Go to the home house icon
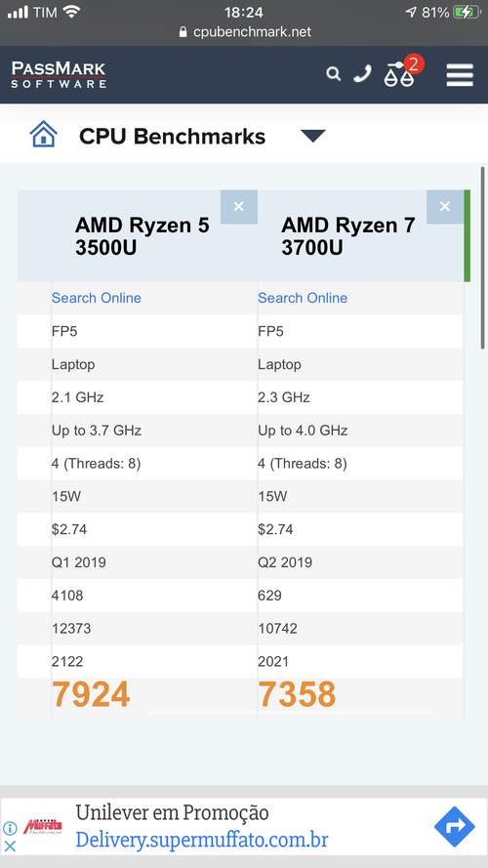This screenshot has height=868, width=488. click(x=44, y=135)
